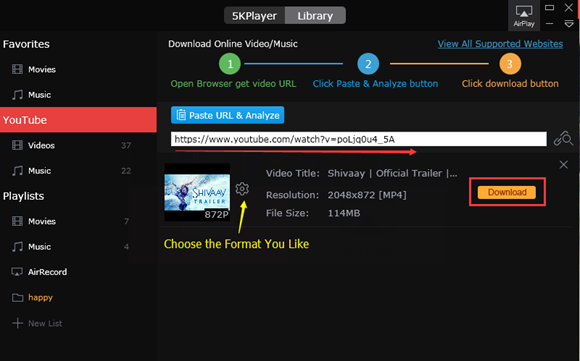Click Paste URL & Analyze button
Image resolution: width=580 pixels, height=361 pixels.
point(227,115)
